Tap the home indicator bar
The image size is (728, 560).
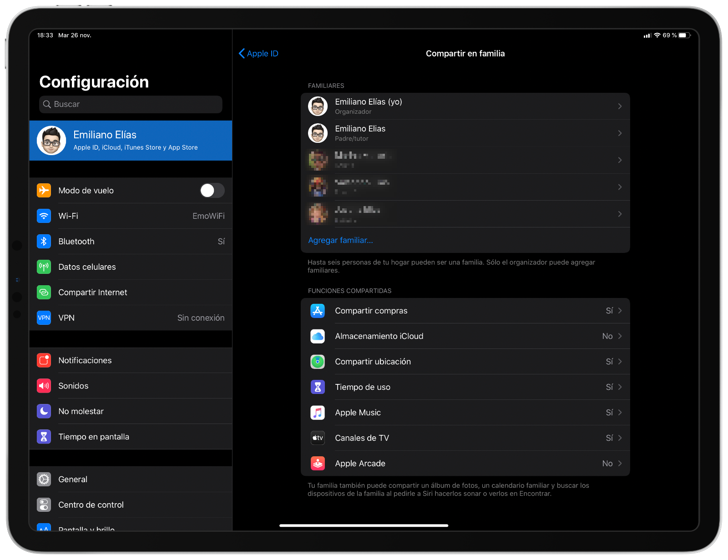(364, 525)
